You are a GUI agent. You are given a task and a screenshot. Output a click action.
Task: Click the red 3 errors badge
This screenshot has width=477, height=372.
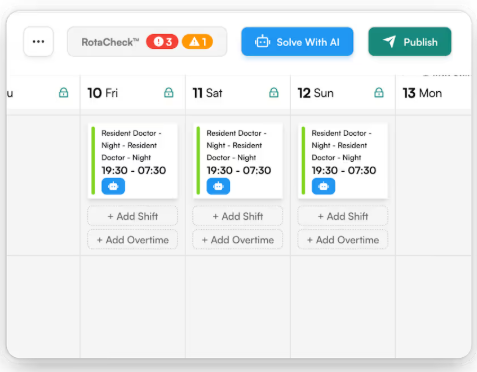(162, 42)
